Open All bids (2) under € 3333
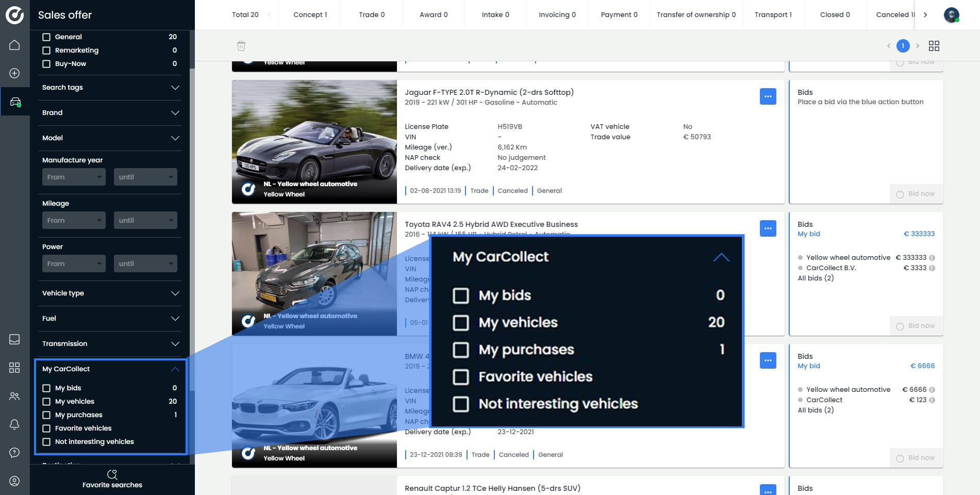Viewport: 980px width, 495px height. [816, 278]
